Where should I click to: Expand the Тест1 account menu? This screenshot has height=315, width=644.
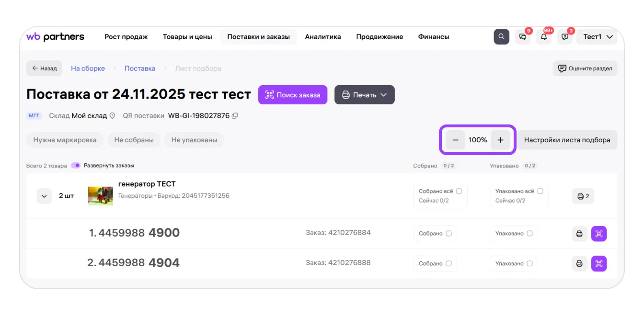[x=598, y=37]
